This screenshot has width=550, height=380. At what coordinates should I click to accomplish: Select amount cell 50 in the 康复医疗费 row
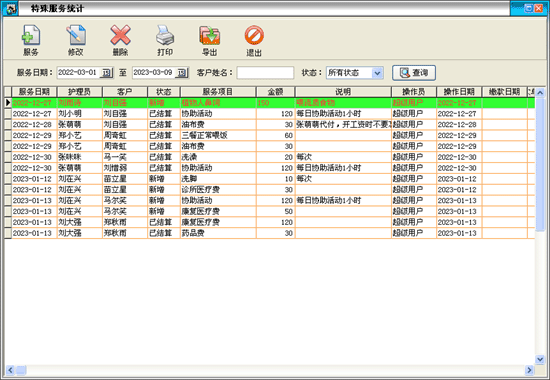point(275,212)
